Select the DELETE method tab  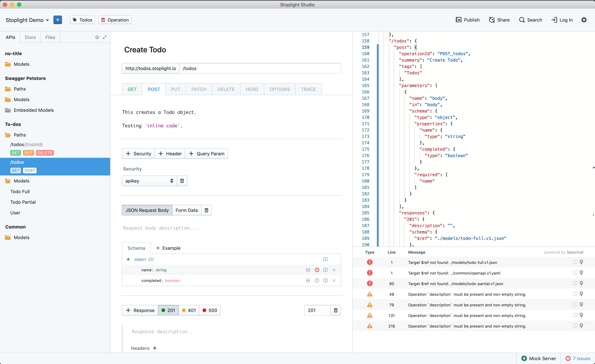[x=226, y=89]
